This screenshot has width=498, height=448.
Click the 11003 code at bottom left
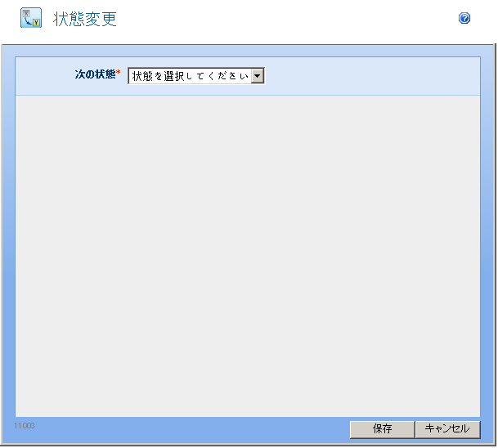[24, 427]
